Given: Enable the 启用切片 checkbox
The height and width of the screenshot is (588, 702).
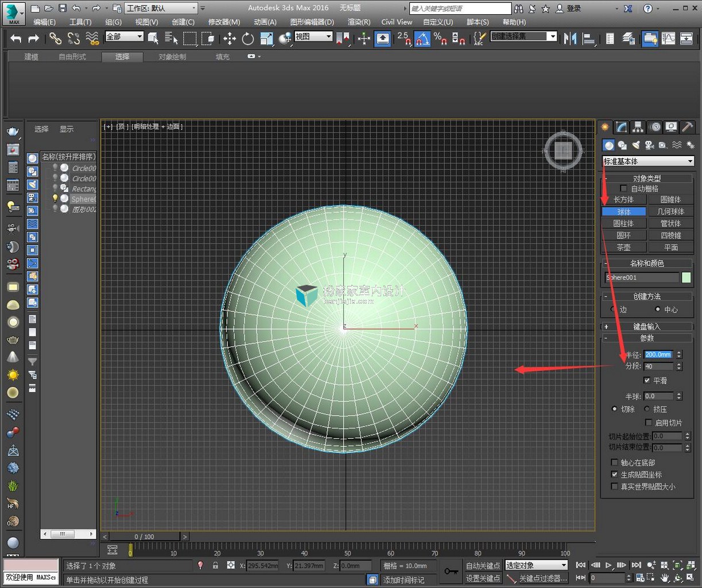Looking at the screenshot, I should coord(649,423).
